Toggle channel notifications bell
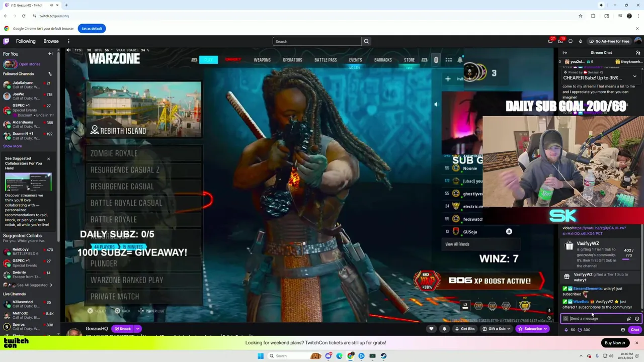The width and height of the screenshot is (644, 362). click(444, 329)
